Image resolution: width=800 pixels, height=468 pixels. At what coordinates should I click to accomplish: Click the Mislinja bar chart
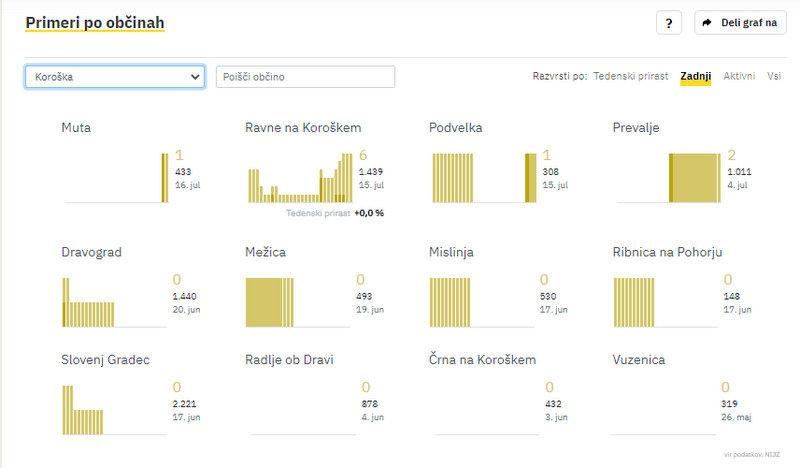(x=484, y=302)
